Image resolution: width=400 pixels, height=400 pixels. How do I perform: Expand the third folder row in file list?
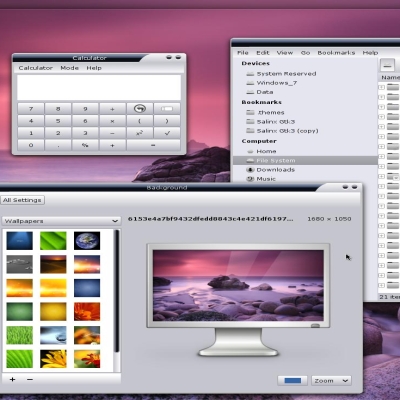coord(381,107)
